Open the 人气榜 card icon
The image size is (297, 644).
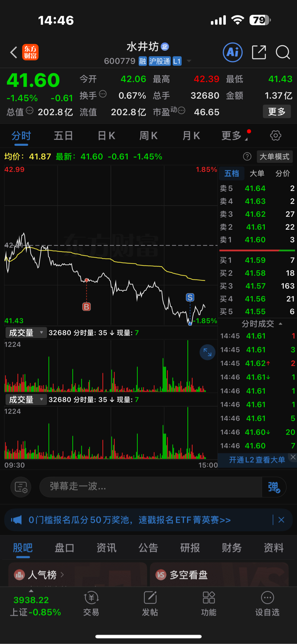(19, 575)
